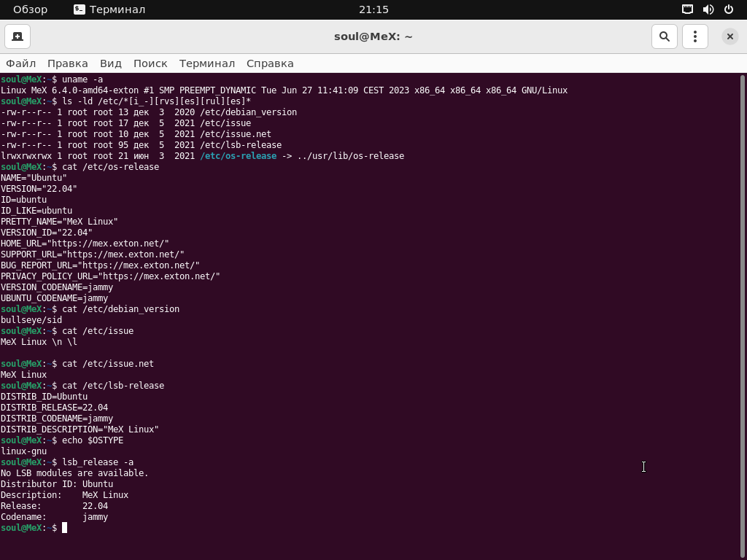Open the three-dot hamburger menu
This screenshot has width=747, height=560.
(695, 36)
